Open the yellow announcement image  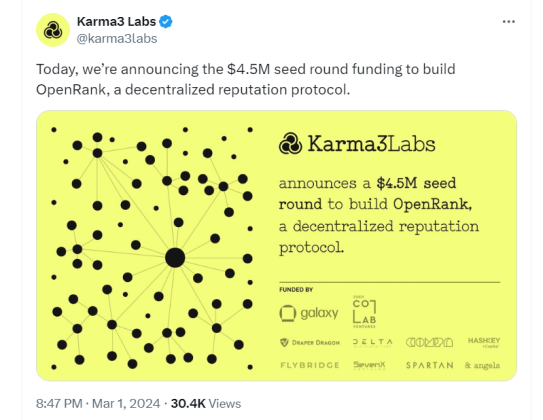coord(276,245)
